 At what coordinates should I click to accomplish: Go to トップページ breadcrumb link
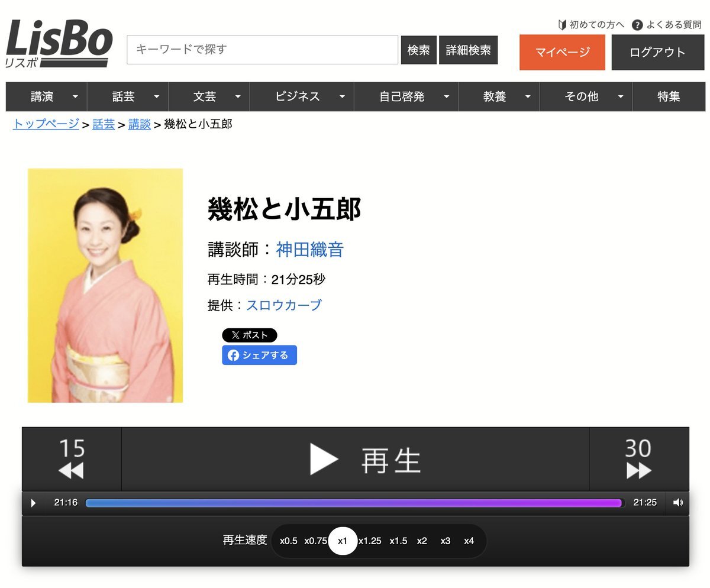point(46,124)
